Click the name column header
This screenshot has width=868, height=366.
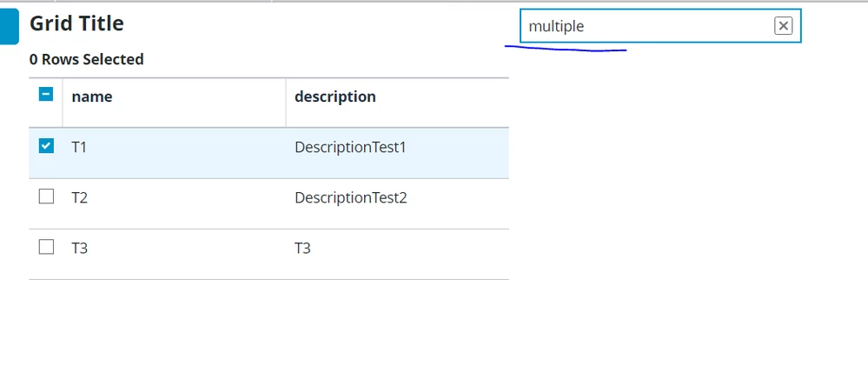[x=92, y=96]
